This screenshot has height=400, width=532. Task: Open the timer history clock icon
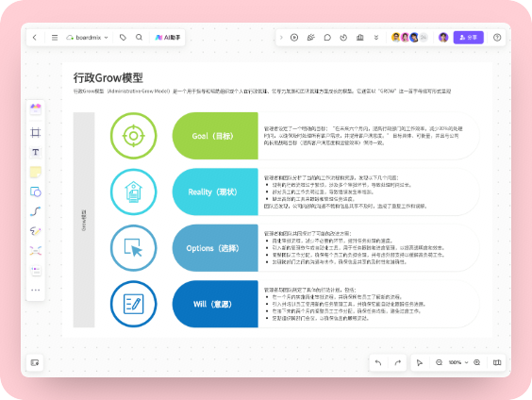[x=343, y=38]
